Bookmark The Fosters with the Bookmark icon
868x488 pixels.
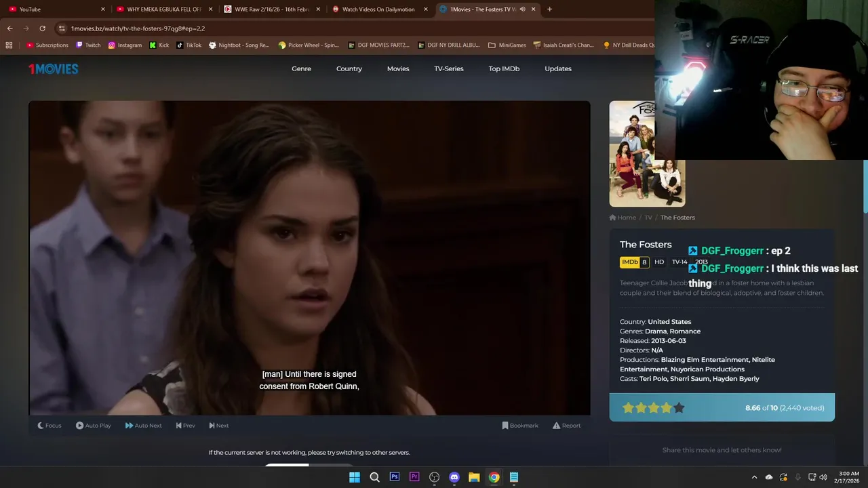(520, 426)
